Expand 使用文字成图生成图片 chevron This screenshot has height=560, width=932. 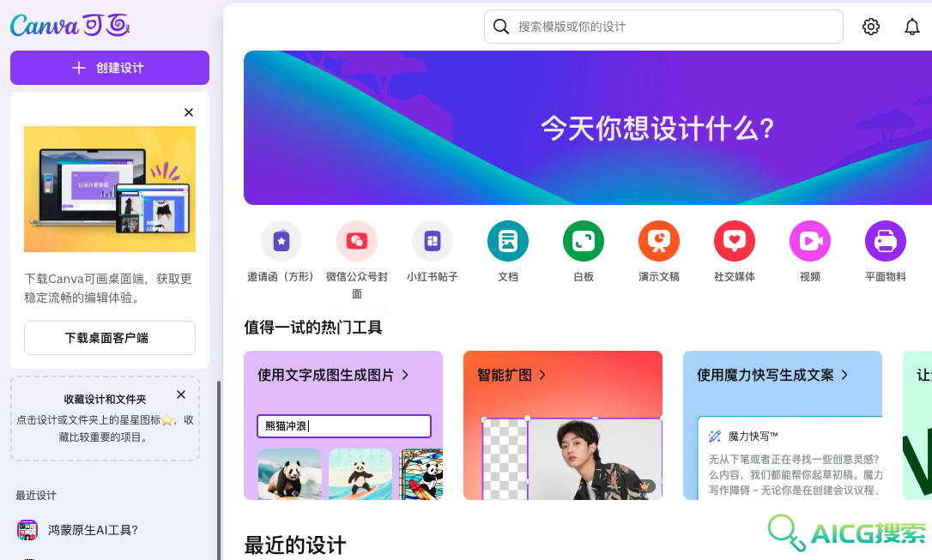[405, 375]
